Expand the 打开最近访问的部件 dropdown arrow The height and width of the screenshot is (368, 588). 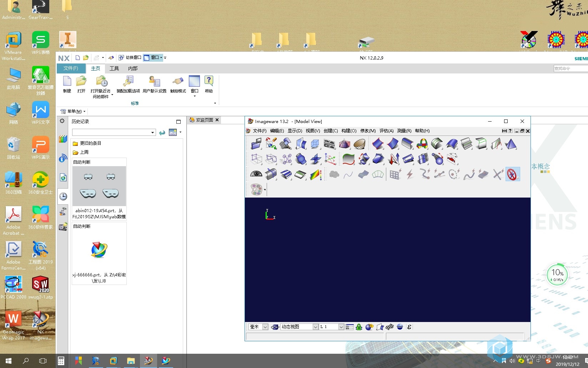112,94
